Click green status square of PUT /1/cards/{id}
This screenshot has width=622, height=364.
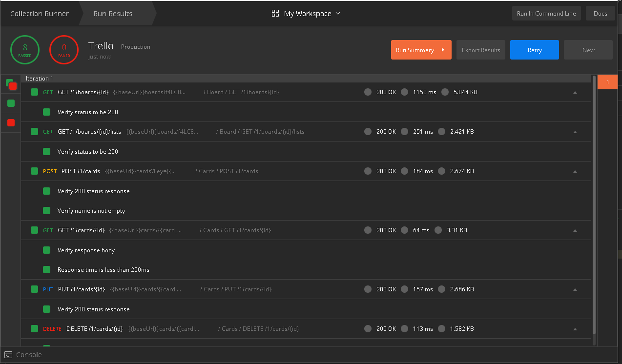(x=34, y=289)
